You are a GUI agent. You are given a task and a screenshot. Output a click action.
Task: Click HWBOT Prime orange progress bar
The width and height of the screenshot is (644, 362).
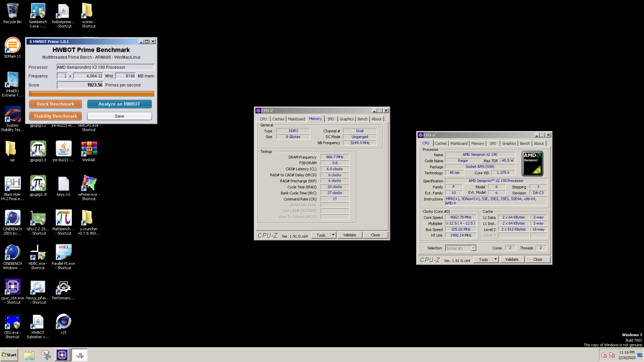(91, 94)
